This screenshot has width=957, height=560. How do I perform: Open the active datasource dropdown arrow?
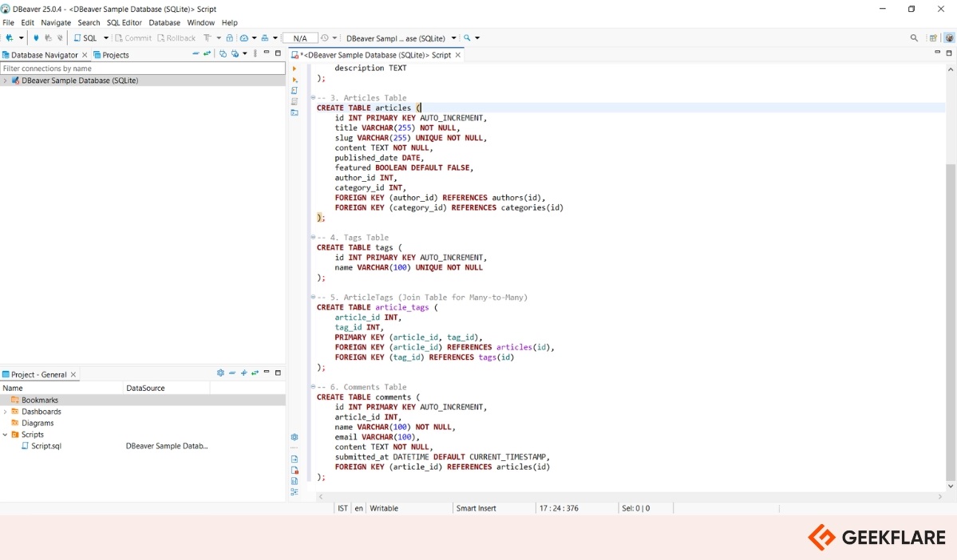(453, 37)
